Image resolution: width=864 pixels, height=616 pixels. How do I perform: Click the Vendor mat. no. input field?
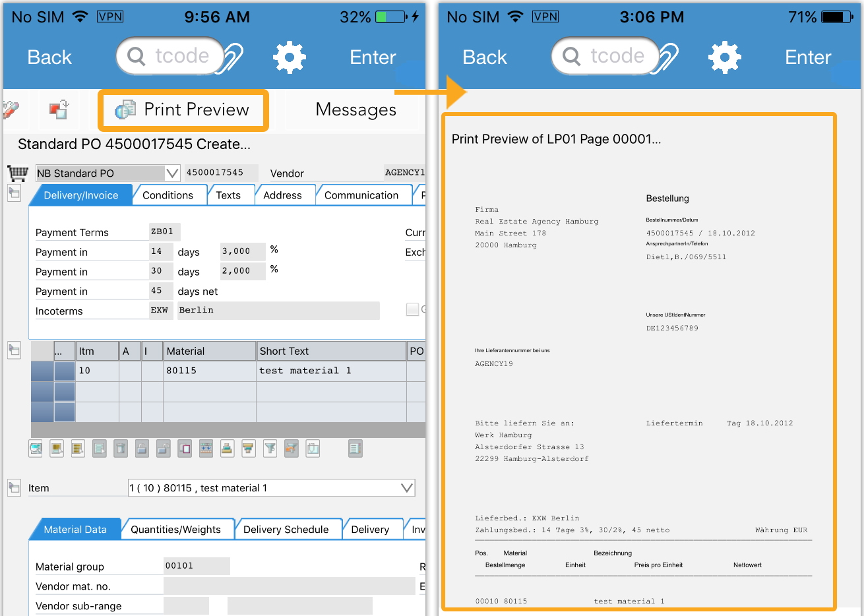289,586
